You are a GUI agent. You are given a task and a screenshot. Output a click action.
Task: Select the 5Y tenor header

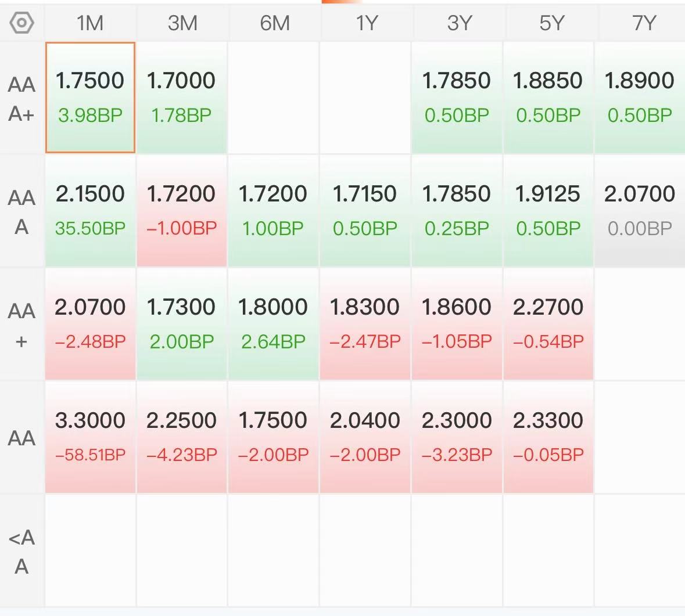point(551,23)
